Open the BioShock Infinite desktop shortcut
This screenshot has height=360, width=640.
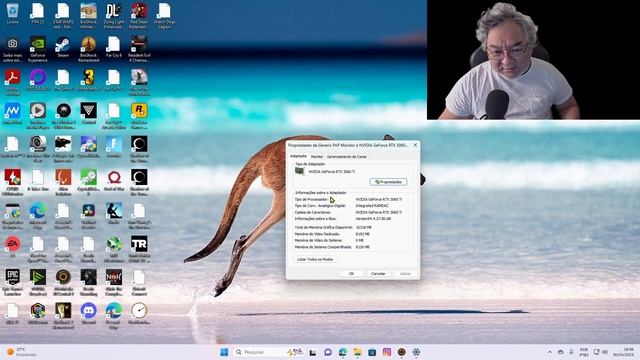[x=88, y=16]
